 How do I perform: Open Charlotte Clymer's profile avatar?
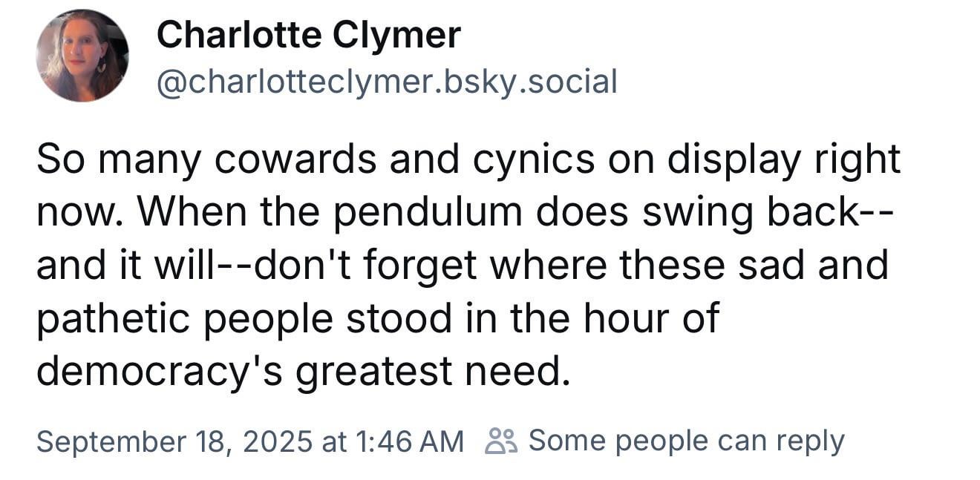pyautogui.click(x=82, y=56)
